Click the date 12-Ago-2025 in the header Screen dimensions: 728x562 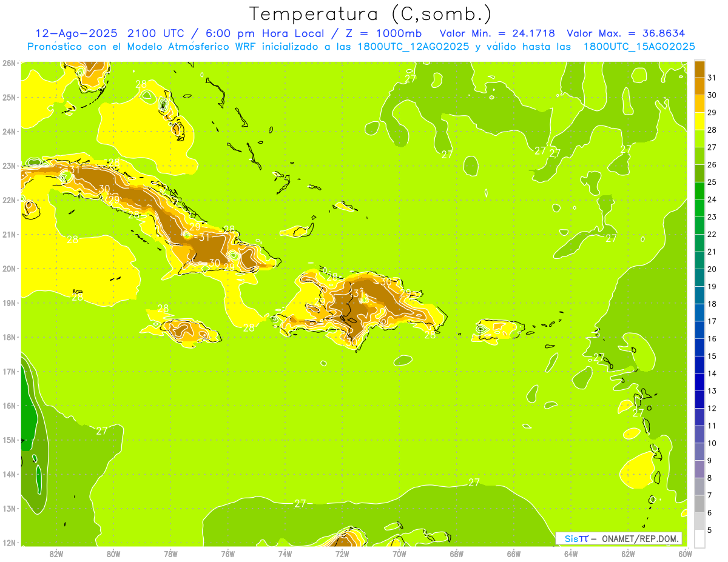pos(76,33)
